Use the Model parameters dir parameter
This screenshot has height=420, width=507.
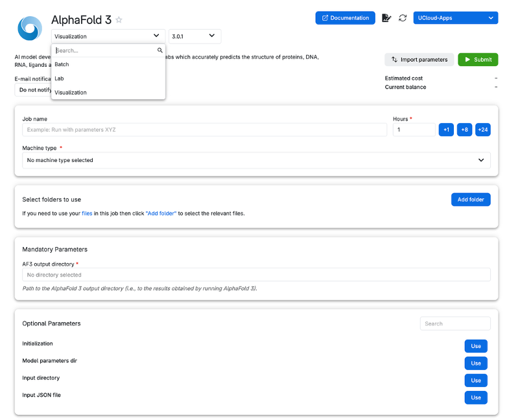[476, 363]
